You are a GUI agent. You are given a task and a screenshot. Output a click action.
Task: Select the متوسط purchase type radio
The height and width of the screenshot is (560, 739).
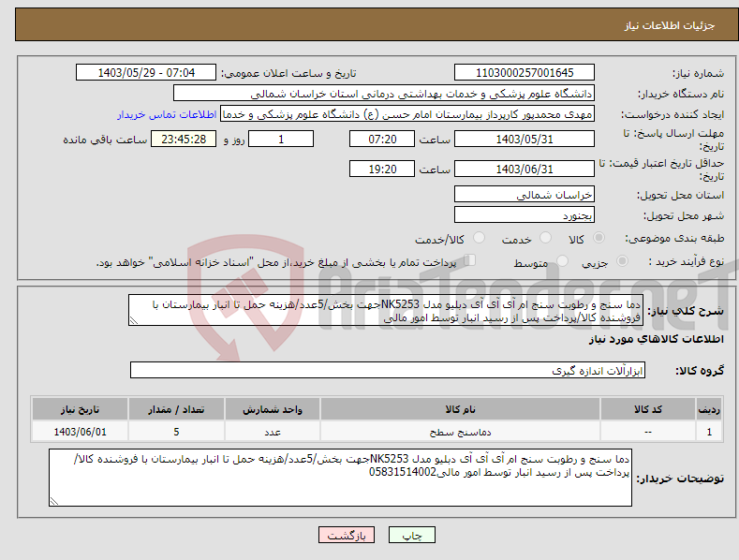point(562,261)
